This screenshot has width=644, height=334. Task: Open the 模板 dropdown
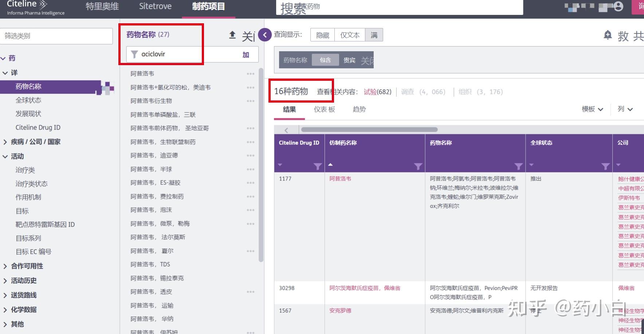pos(592,109)
